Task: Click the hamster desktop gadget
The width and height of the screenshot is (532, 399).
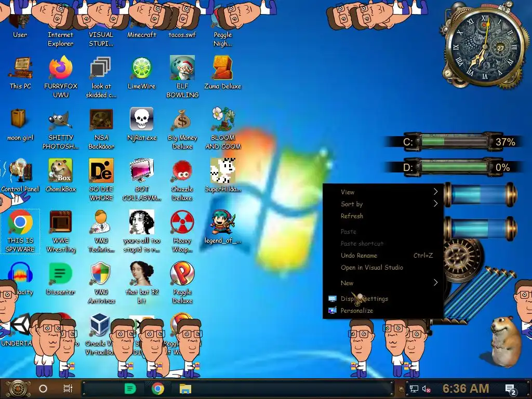Action: pos(505,341)
